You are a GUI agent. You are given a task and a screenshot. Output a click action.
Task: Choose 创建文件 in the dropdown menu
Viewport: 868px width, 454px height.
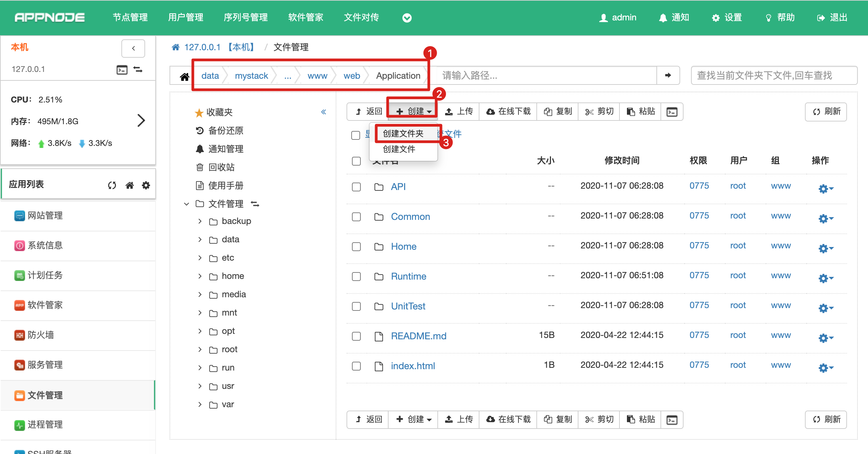point(399,149)
